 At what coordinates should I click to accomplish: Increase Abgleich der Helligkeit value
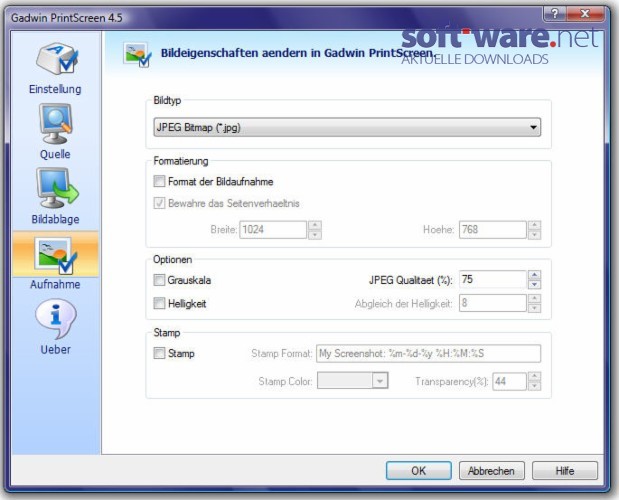[534, 298]
